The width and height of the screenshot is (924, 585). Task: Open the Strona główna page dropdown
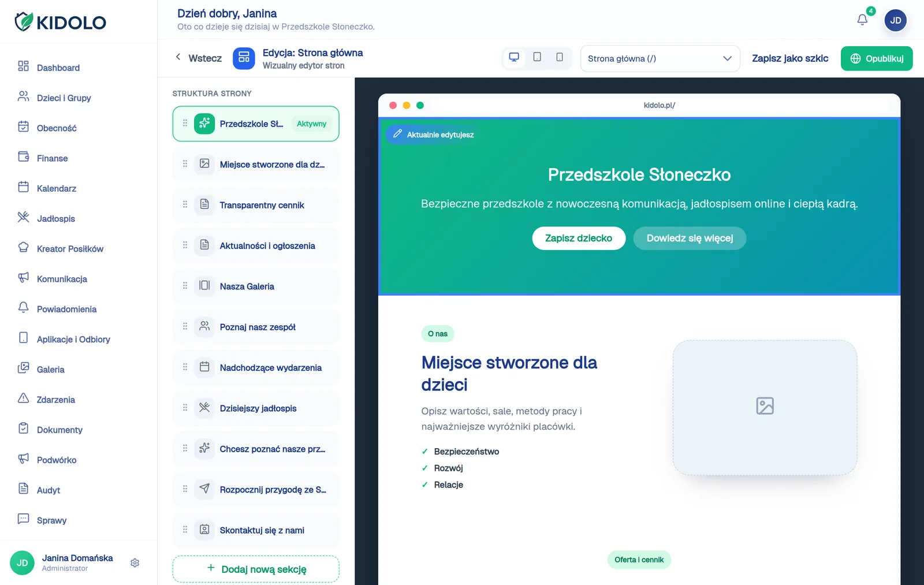click(660, 58)
